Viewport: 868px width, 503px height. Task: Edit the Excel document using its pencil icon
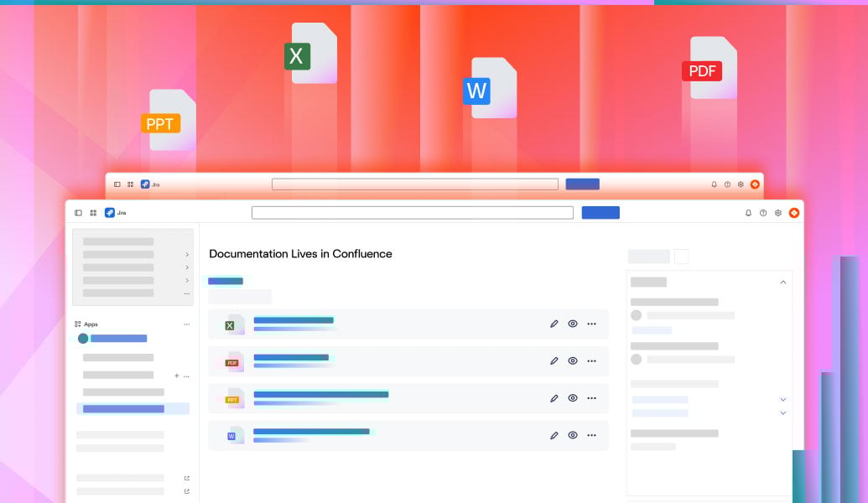554,324
